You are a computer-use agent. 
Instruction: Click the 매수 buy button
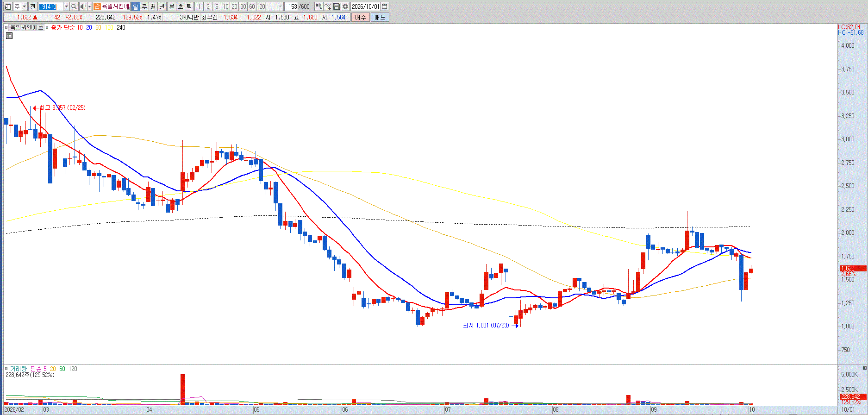(361, 17)
